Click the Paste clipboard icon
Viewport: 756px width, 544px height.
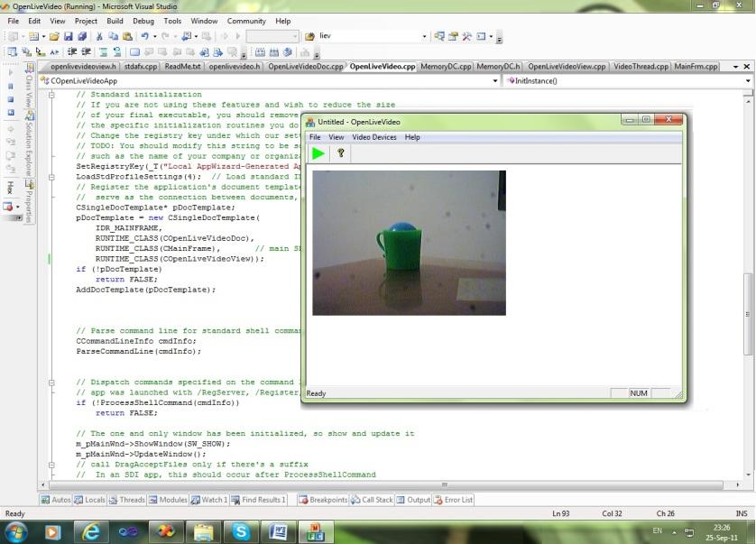point(127,36)
